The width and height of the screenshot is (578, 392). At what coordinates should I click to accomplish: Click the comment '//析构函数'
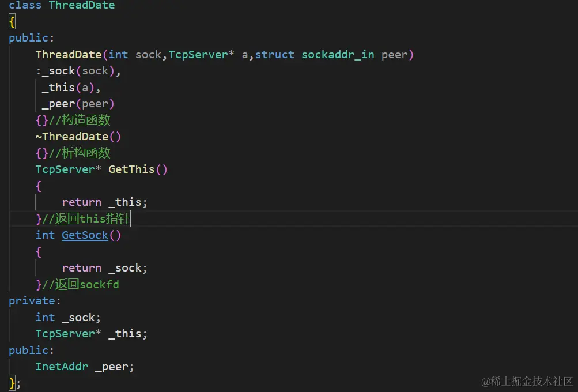click(80, 153)
